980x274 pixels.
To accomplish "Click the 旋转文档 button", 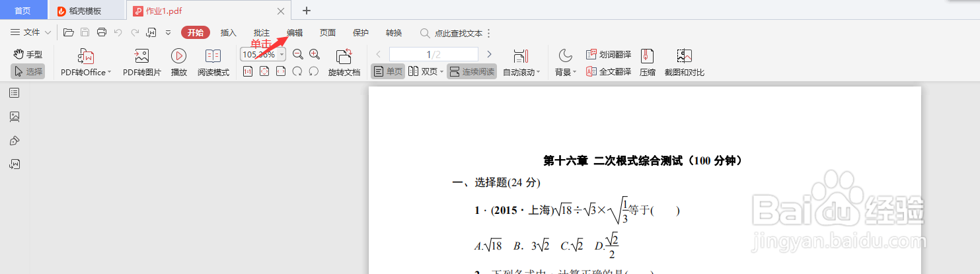I will (x=344, y=63).
